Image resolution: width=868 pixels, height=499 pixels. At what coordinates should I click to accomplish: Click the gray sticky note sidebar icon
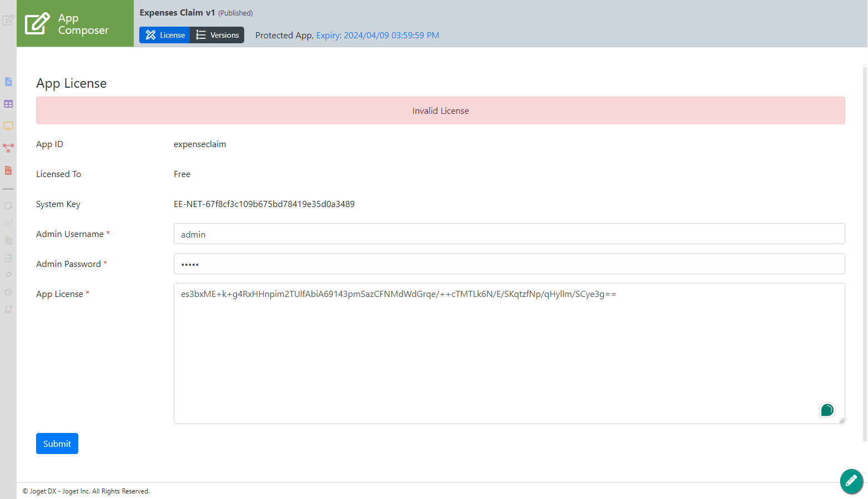[x=8, y=206]
